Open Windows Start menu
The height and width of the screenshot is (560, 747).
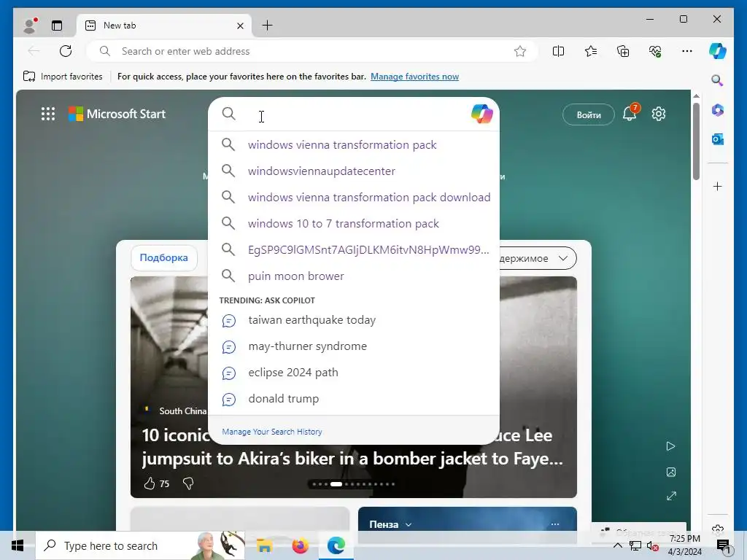(x=18, y=545)
